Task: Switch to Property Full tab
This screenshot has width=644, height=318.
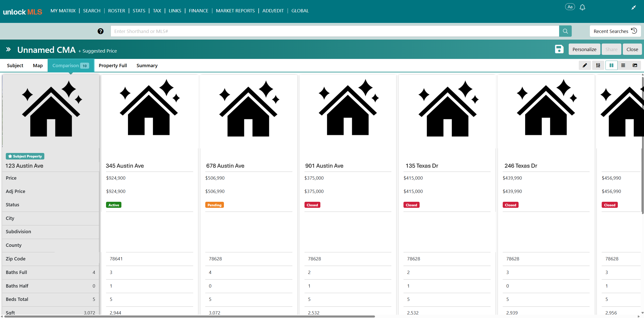Action: pos(113,65)
